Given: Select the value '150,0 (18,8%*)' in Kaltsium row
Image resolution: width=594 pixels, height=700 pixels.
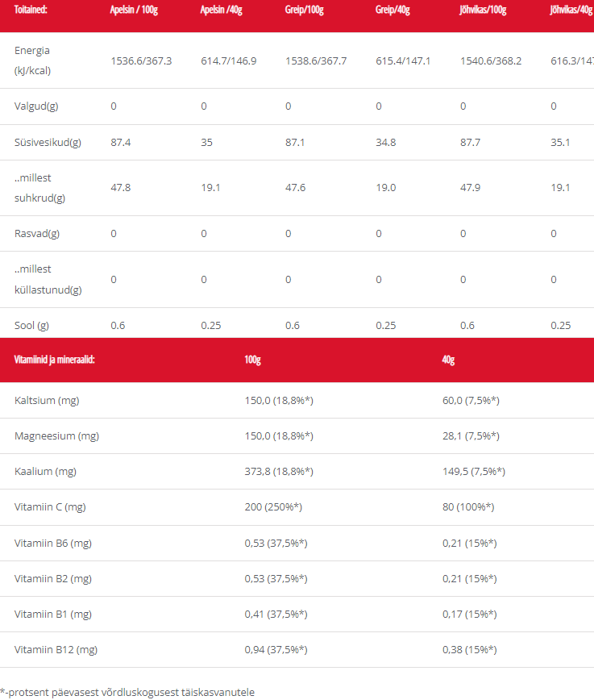Looking at the screenshot, I should point(279,401).
